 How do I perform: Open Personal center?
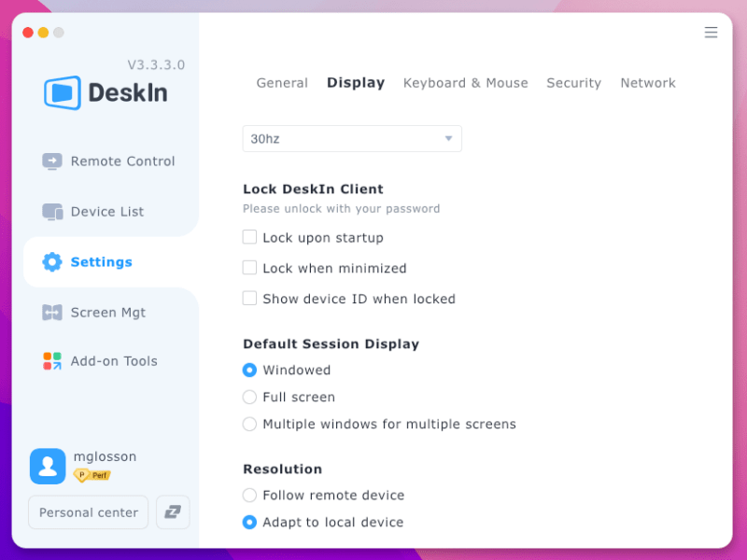tap(88, 511)
